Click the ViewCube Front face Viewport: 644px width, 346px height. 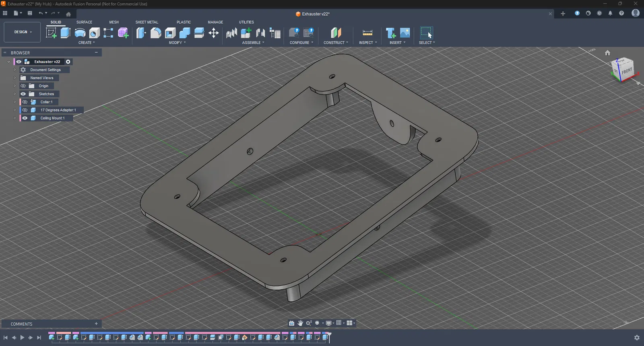coord(626,71)
